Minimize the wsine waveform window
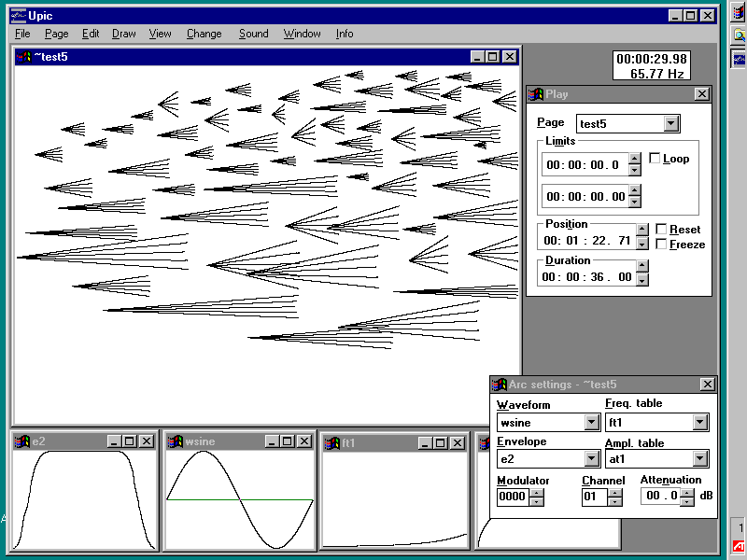 (272, 441)
